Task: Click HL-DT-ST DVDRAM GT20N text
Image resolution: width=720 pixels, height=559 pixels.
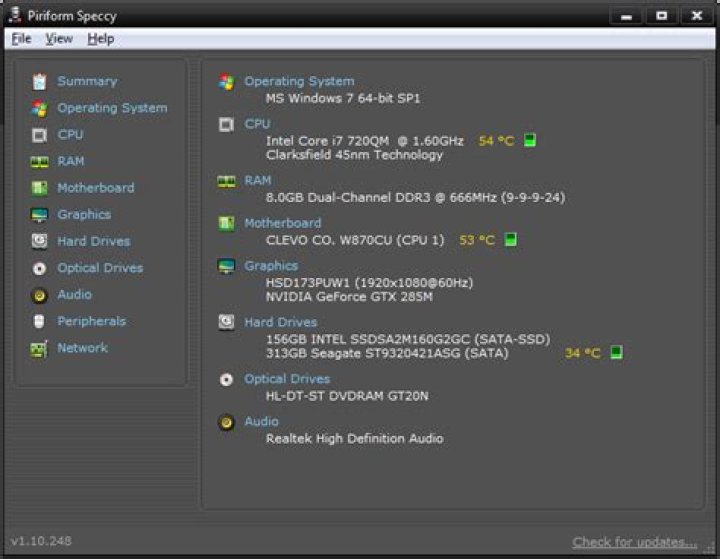Action: pos(347,396)
